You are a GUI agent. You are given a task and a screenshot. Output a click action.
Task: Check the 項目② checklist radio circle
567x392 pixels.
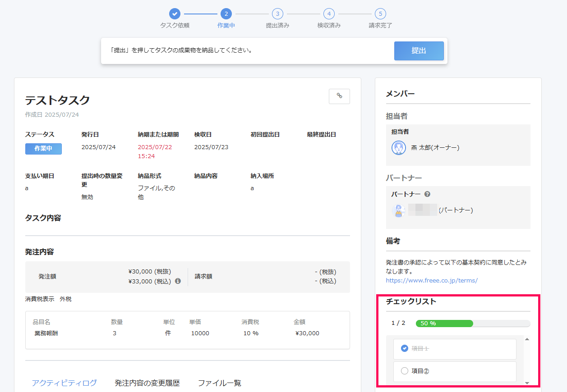405,371
